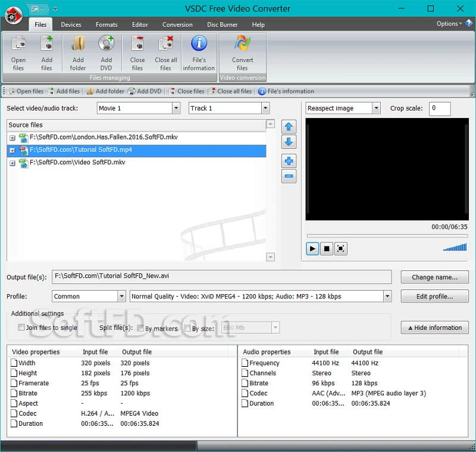Select the Add folder icon
This screenshot has width=476, height=452.
(77, 52)
